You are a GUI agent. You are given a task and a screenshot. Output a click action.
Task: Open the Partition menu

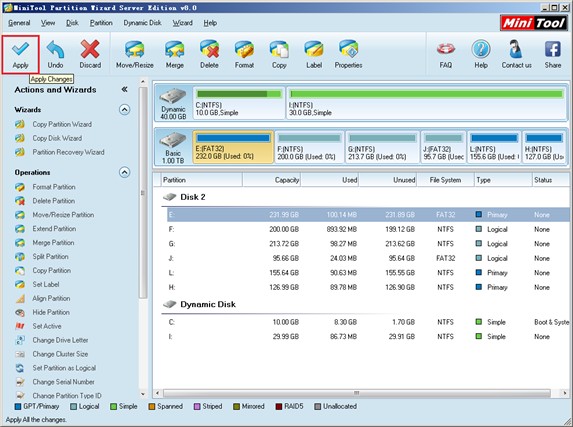tap(101, 23)
